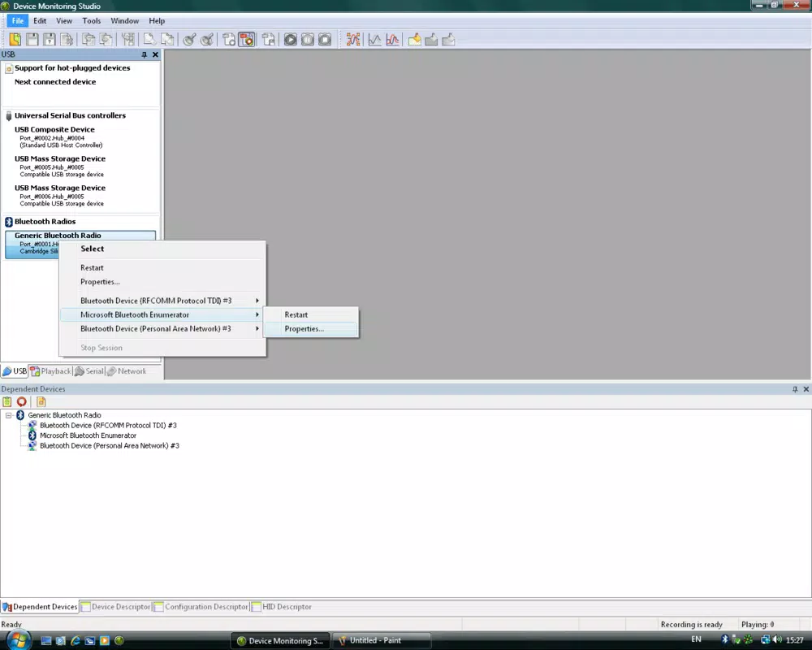This screenshot has height=650, width=812.
Task: Close the Dependent Devices panel
Action: coord(806,388)
